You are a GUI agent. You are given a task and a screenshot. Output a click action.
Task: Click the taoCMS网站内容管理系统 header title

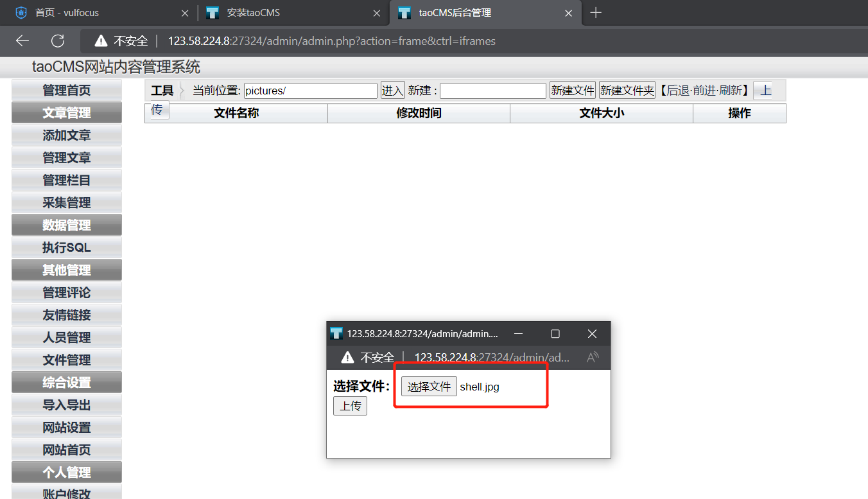[116, 67]
